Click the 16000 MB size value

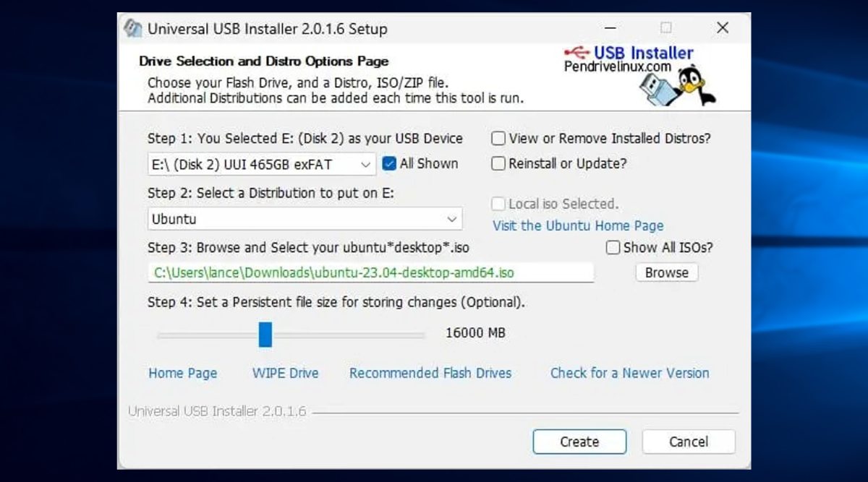pos(475,333)
